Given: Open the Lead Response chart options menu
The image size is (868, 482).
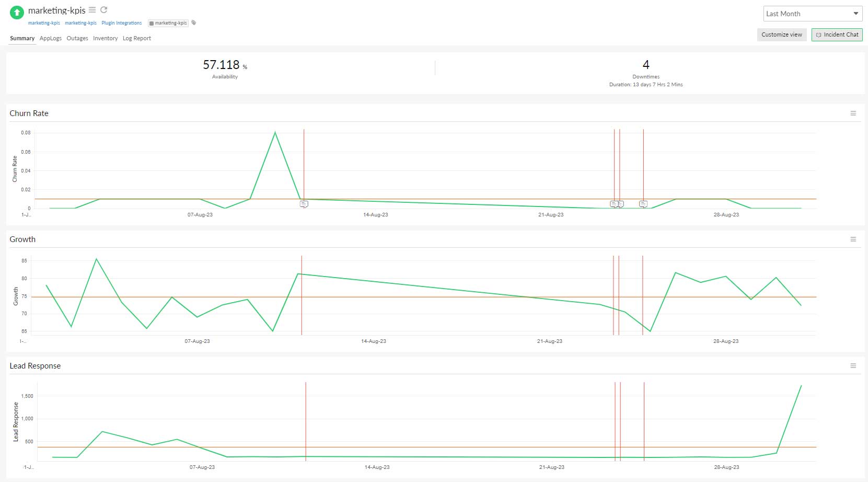Looking at the screenshot, I should click(x=853, y=366).
